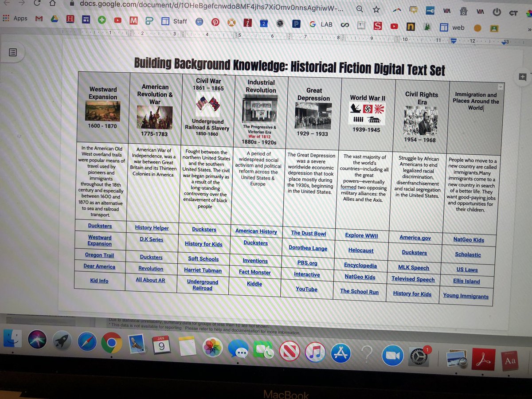Open The School Run link
The width and height of the screenshot is (532, 399).
coord(360,292)
